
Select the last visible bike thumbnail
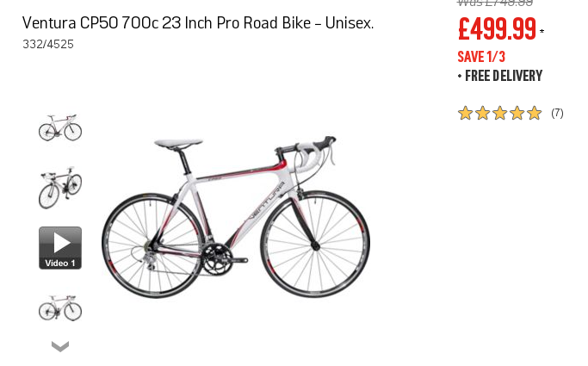point(60,307)
